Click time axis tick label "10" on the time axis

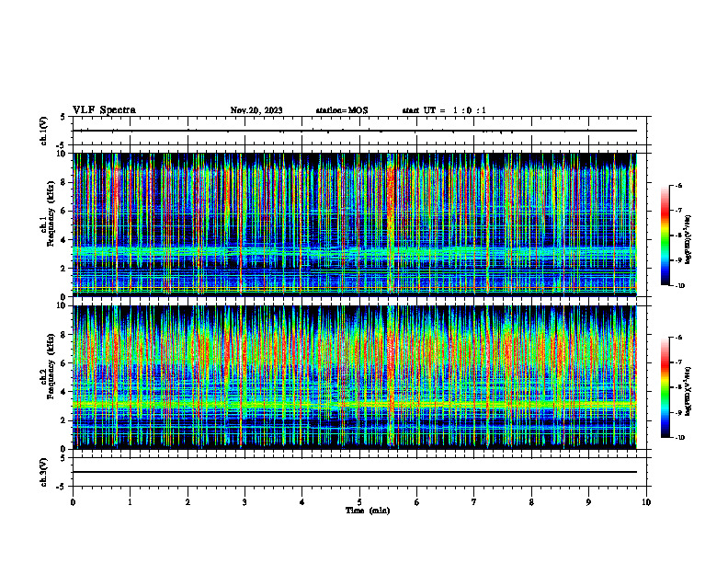pos(646,502)
